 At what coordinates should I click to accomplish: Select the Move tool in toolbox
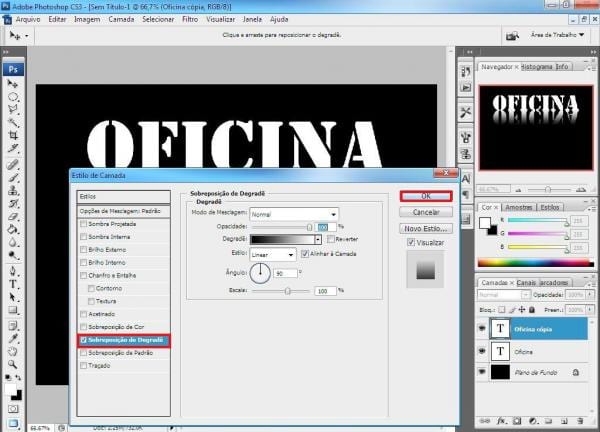(13, 83)
